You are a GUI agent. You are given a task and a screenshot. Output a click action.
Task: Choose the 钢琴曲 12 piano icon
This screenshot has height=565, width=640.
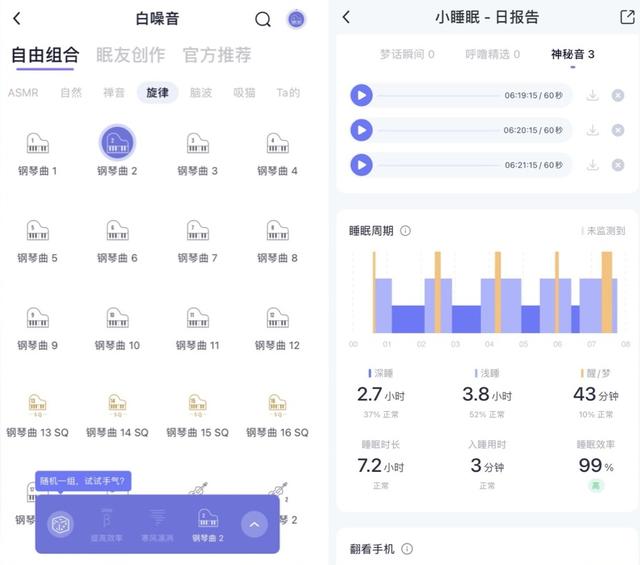(x=278, y=318)
